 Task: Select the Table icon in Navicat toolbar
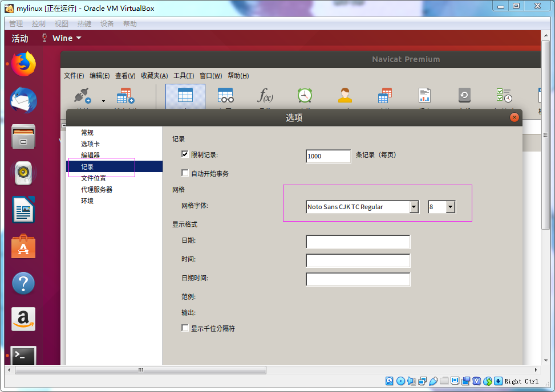point(185,96)
